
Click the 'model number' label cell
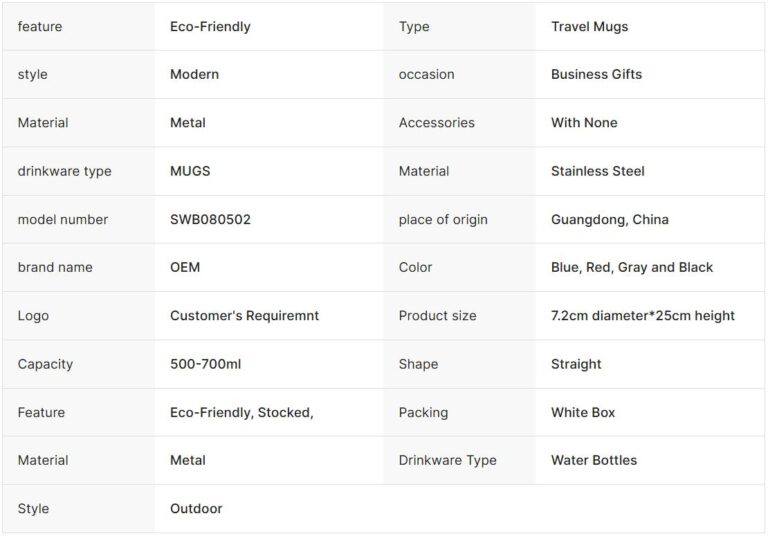click(x=62, y=220)
